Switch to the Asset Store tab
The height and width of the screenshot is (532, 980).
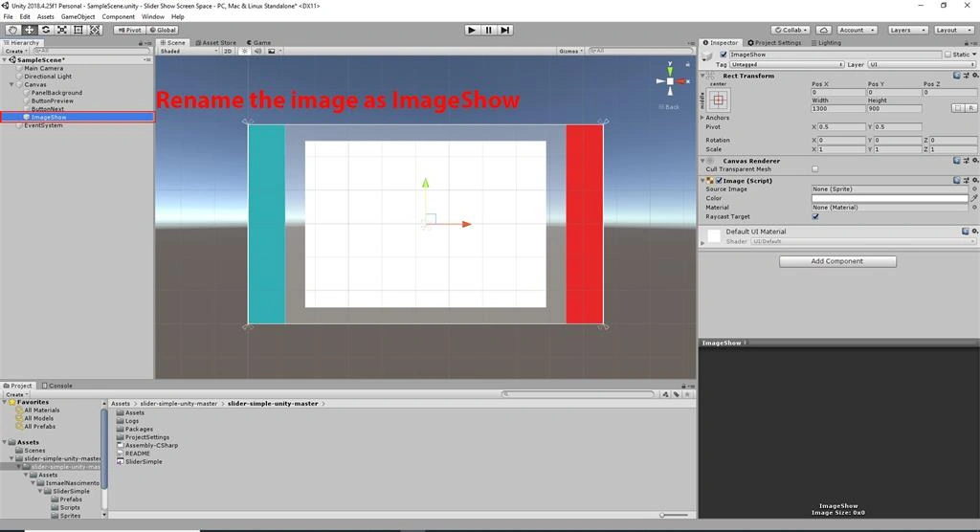point(216,42)
